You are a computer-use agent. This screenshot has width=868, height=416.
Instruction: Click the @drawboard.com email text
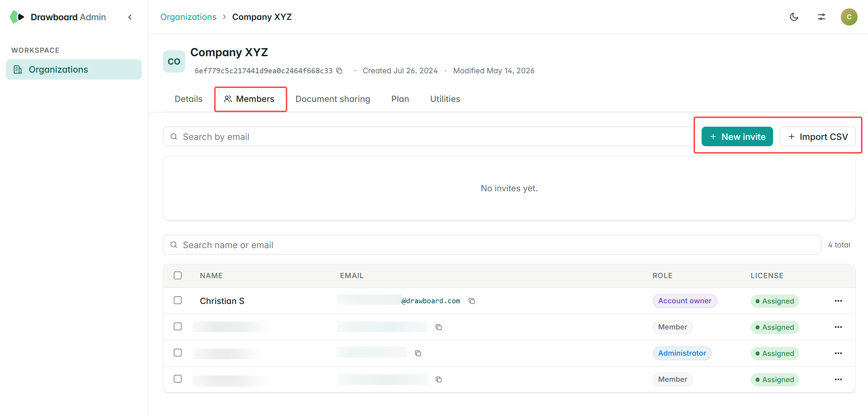pos(431,301)
